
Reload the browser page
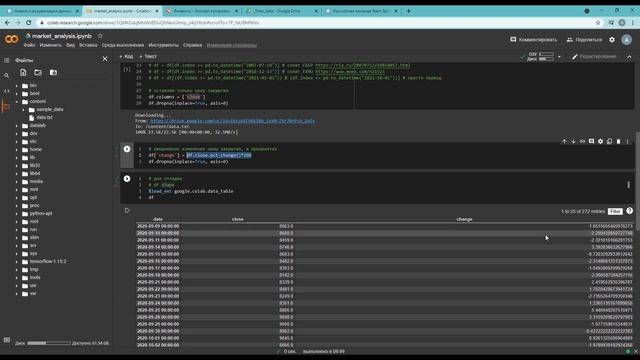[29, 23]
